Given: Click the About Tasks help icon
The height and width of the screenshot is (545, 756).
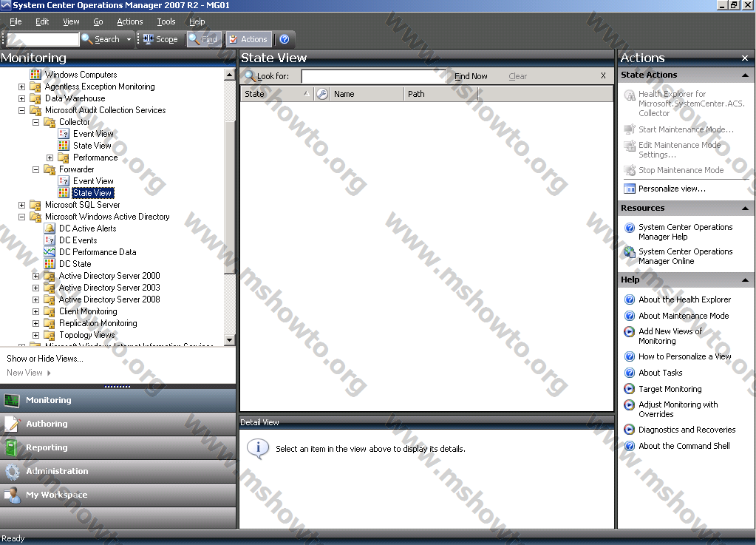Looking at the screenshot, I should coord(630,373).
